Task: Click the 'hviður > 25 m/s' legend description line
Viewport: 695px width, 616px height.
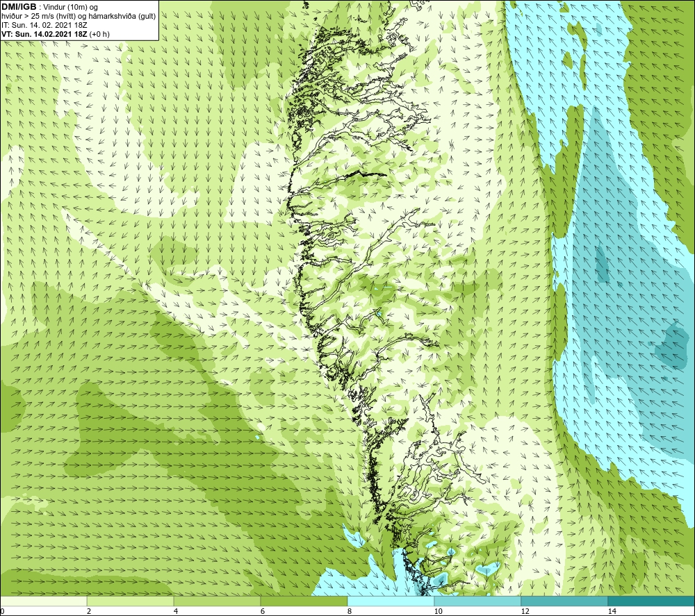Action: [79, 17]
